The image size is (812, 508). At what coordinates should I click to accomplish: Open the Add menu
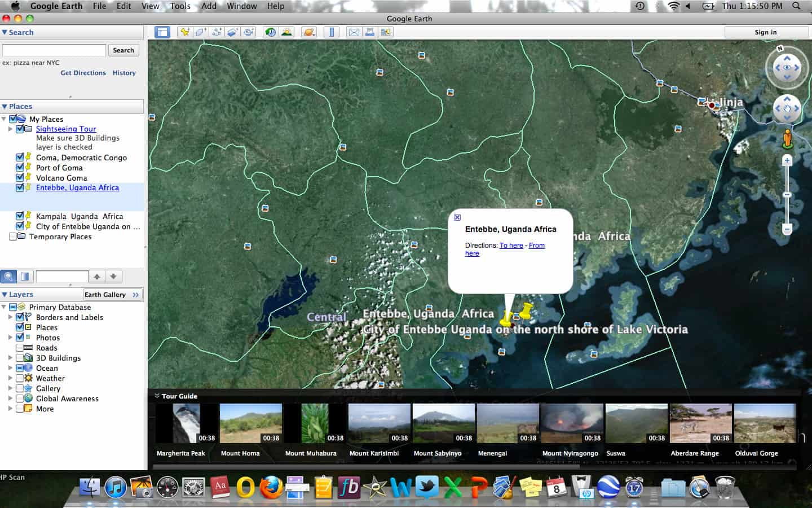[209, 6]
